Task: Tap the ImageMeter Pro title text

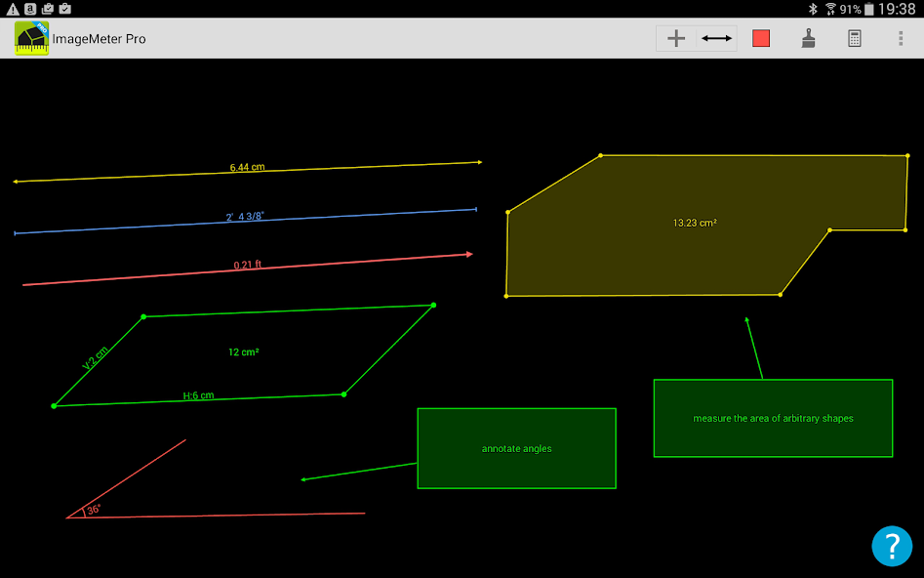Action: 99,39
